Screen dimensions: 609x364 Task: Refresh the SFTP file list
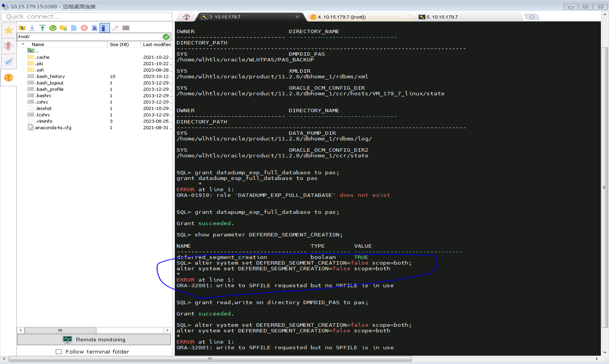pyautogui.click(x=53, y=28)
